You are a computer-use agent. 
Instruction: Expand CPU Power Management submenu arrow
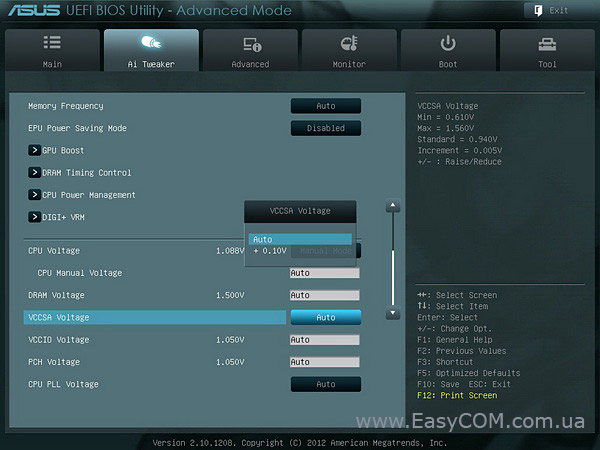(x=34, y=194)
